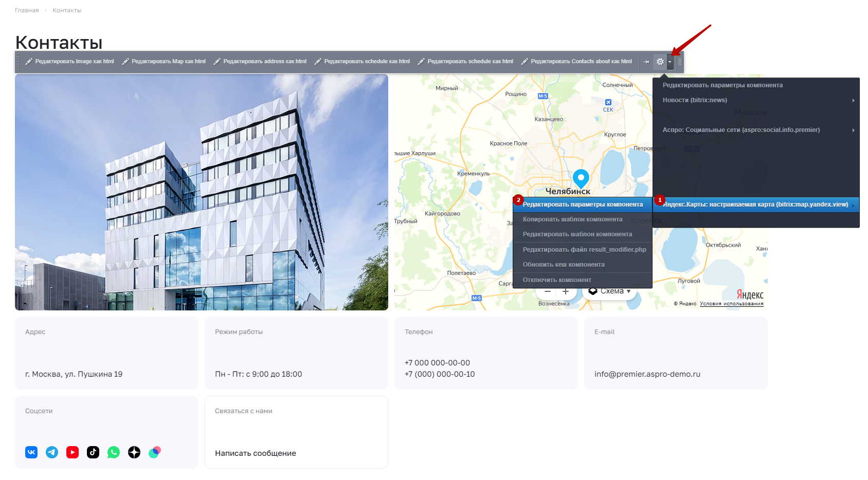Screen dimensions: 868x480
Task: Click the airport marker near СЕК on the map
Action: point(608,102)
